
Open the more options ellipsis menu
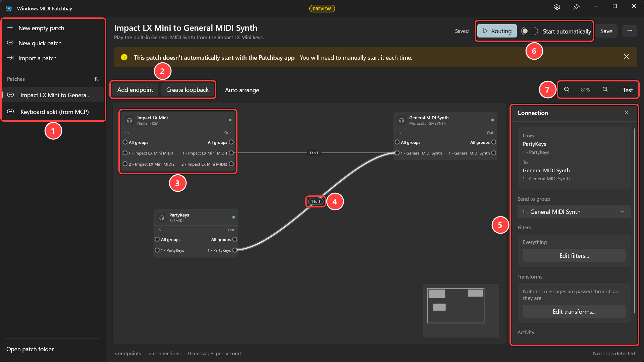pos(630,31)
